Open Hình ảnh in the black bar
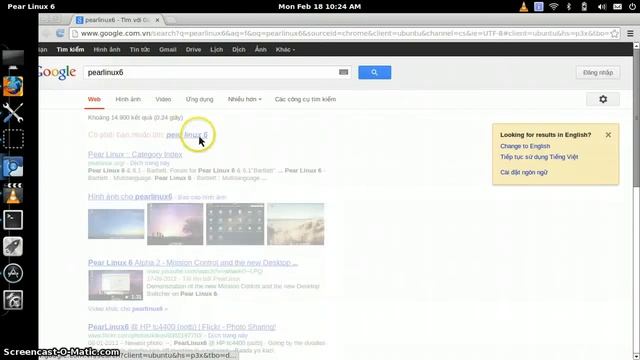 point(107,49)
